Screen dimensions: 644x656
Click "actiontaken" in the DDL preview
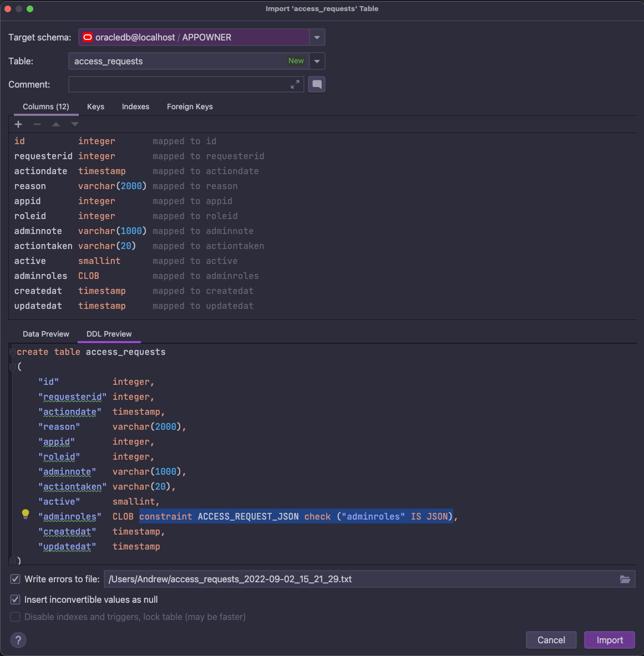click(73, 487)
